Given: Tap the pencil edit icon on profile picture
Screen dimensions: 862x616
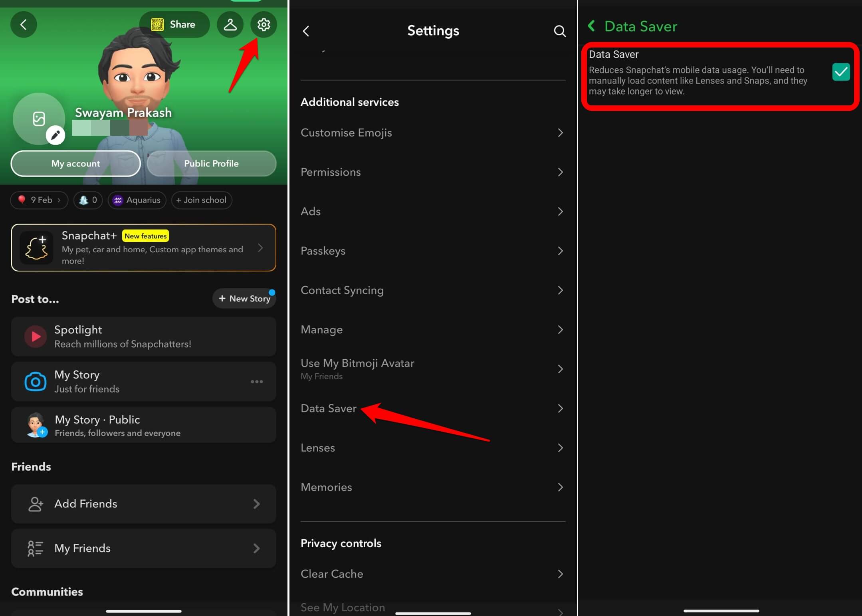Looking at the screenshot, I should 55,135.
